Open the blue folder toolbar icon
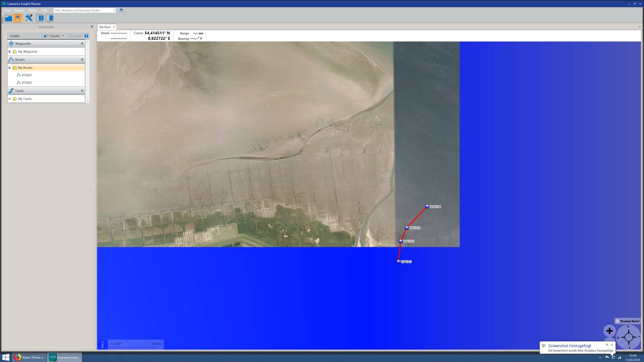Image resolution: width=644 pixels, height=362 pixels. click(8, 18)
